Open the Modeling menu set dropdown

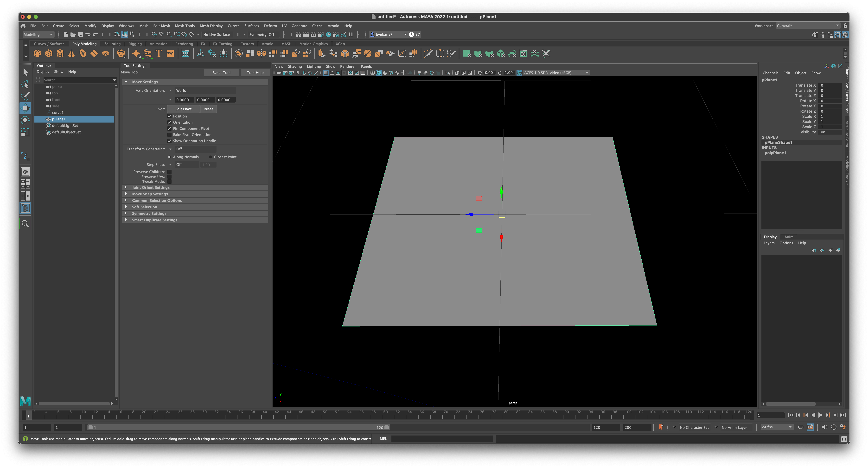point(38,34)
